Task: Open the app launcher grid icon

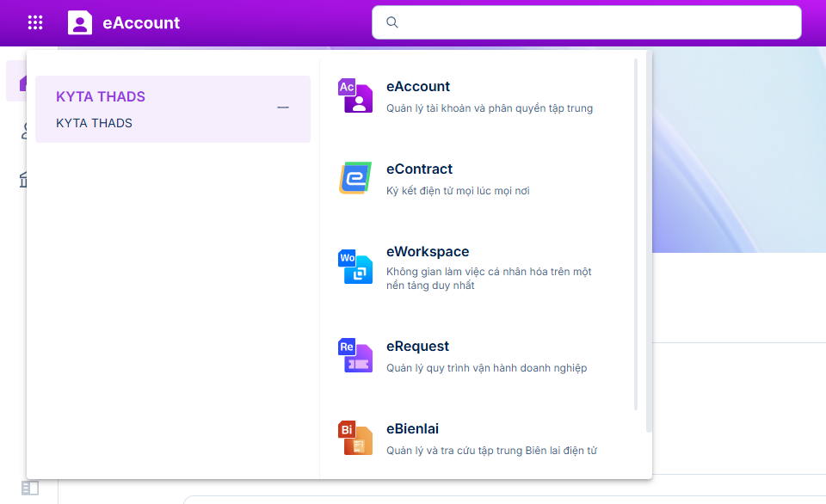Action: [x=35, y=23]
